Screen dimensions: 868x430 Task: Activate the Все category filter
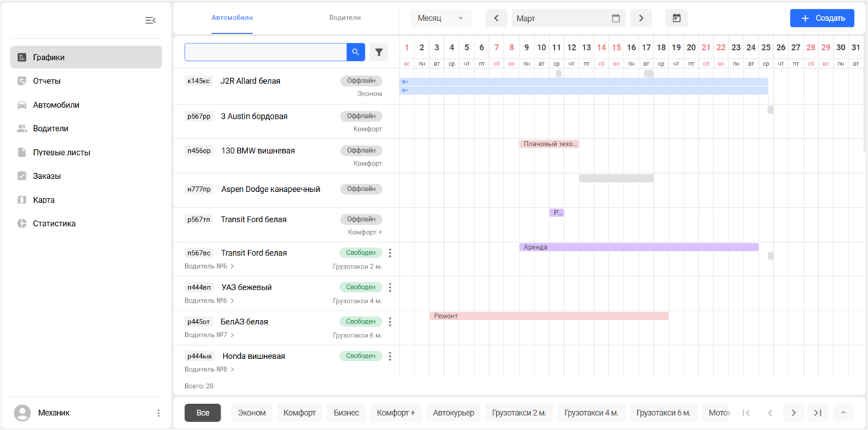(203, 413)
